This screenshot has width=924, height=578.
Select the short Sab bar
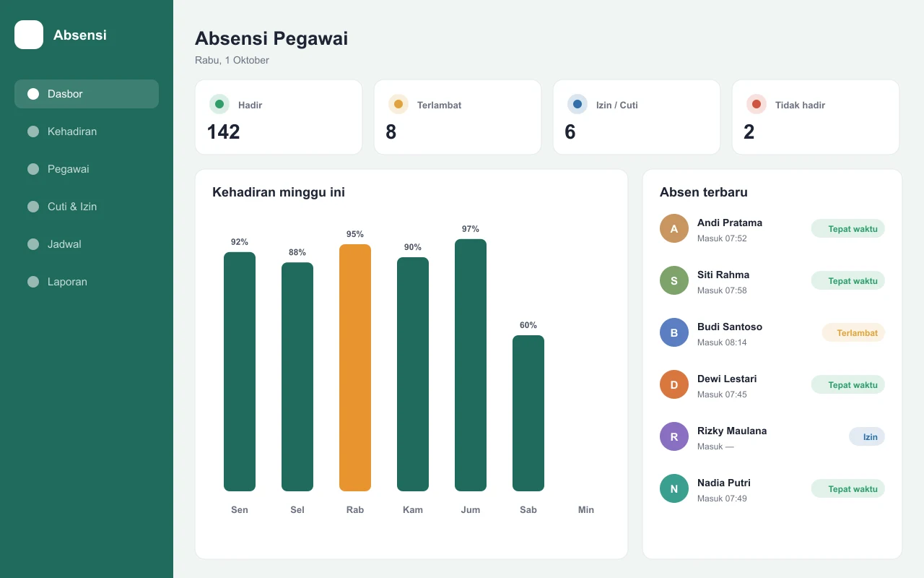click(528, 413)
